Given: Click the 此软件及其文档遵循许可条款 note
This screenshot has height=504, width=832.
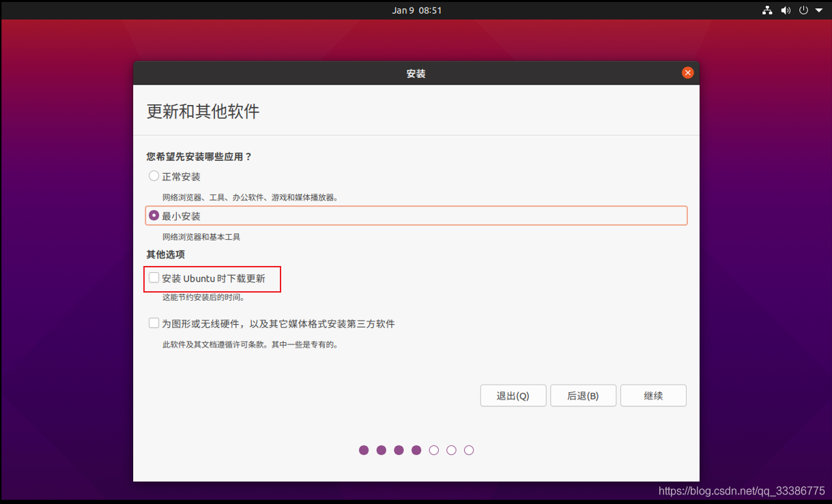Looking at the screenshot, I should 250,344.
